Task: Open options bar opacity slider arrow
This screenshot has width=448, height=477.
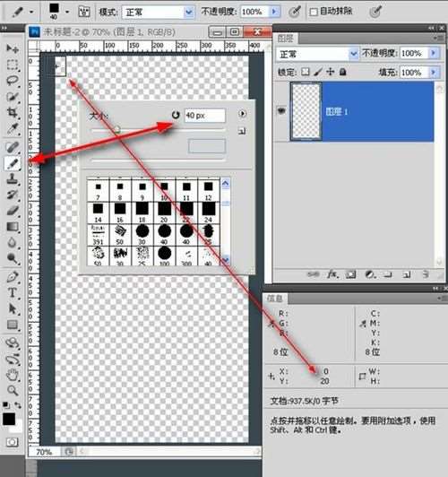Action: [274, 12]
